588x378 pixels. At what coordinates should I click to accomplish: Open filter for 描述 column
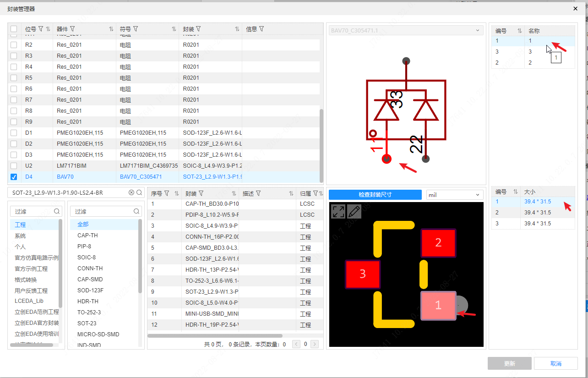258,193
